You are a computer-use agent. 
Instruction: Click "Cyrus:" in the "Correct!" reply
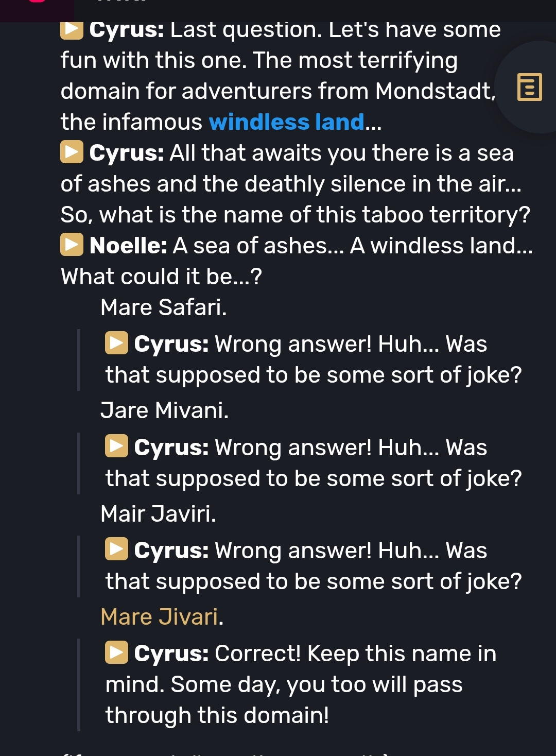pyautogui.click(x=171, y=653)
